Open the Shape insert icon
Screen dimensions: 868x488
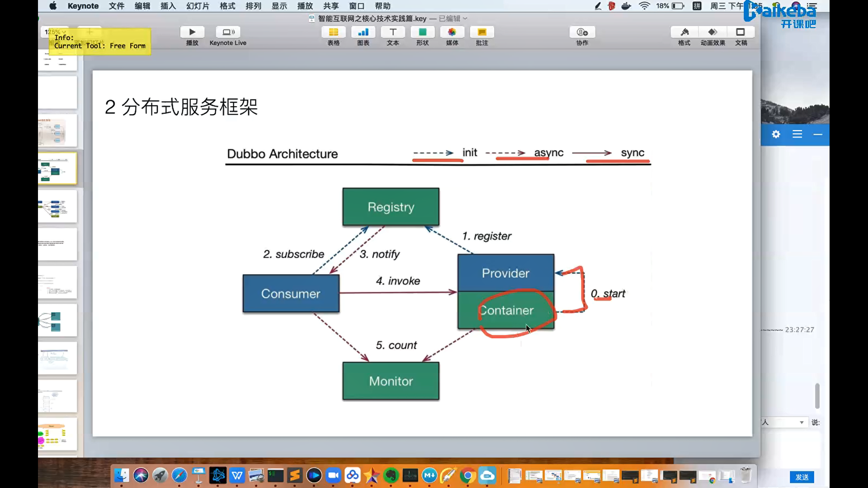point(422,32)
